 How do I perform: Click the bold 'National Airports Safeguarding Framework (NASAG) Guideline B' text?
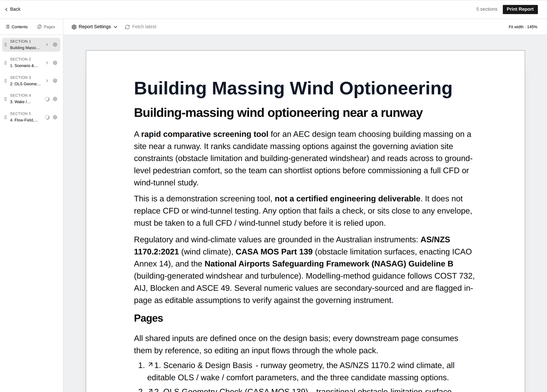pyautogui.click(x=329, y=264)
